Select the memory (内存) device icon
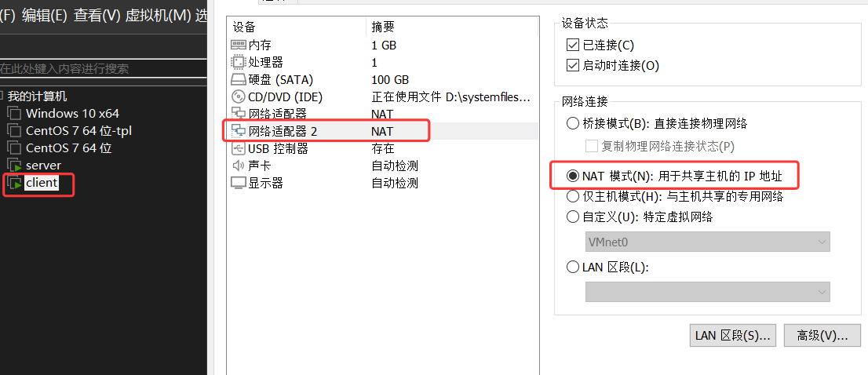The image size is (868, 375). tap(238, 46)
